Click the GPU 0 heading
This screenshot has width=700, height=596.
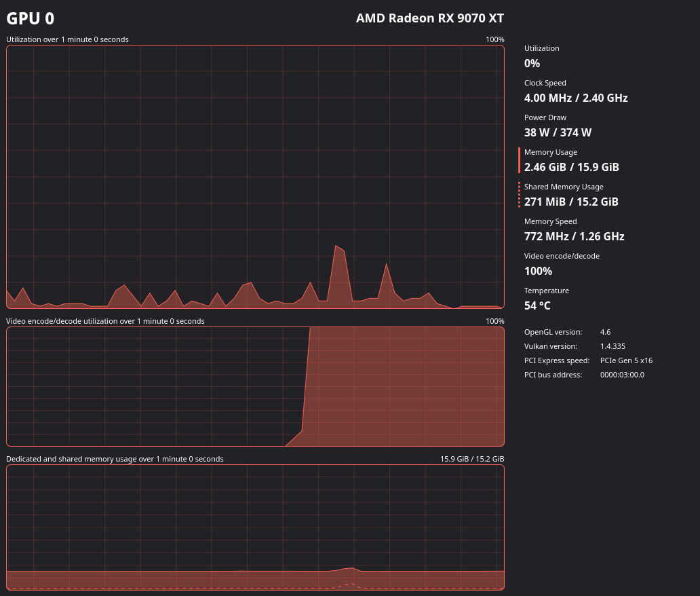click(30, 19)
